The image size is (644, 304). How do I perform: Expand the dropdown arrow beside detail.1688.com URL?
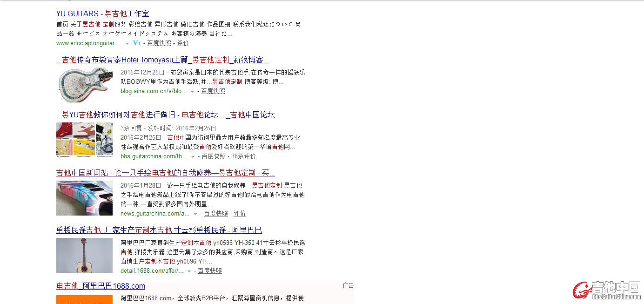point(189,271)
